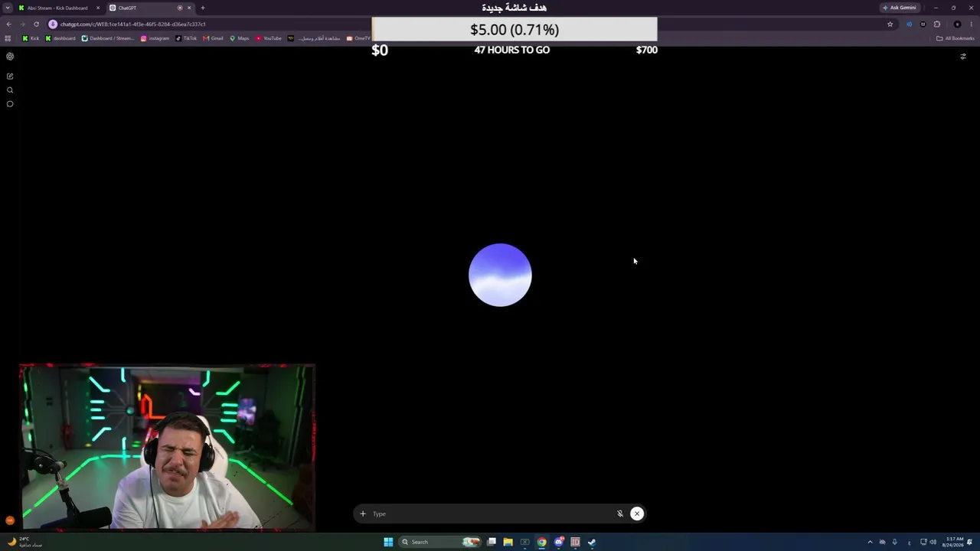Image resolution: width=980 pixels, height=551 pixels.
Task: Switch to Absi Stream Kick Dashboard tab
Action: tap(57, 8)
